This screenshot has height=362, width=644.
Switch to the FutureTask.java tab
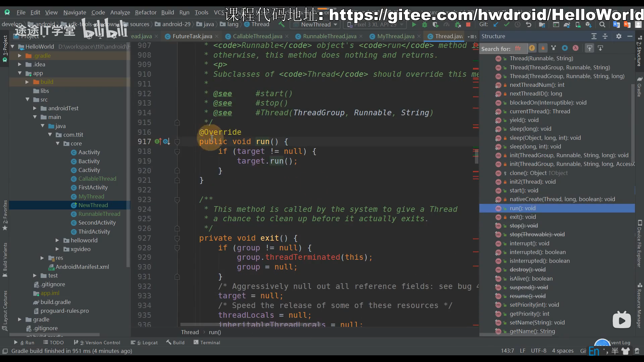click(192, 36)
